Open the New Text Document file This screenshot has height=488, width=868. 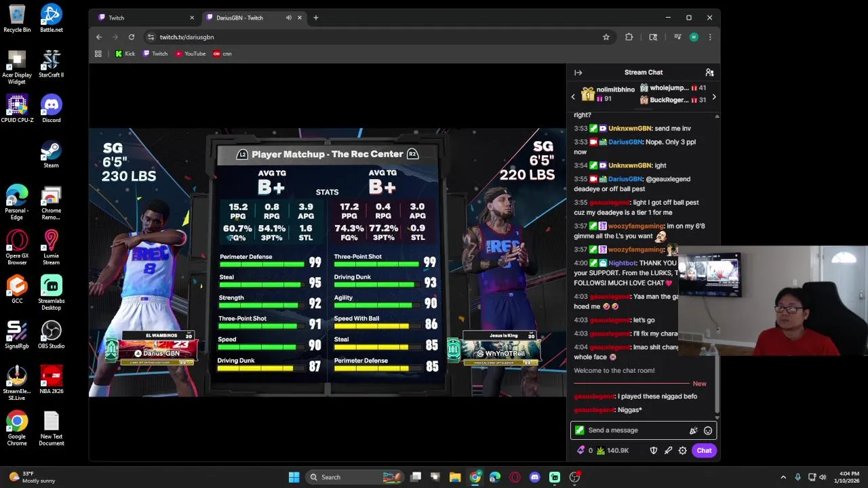click(52, 428)
